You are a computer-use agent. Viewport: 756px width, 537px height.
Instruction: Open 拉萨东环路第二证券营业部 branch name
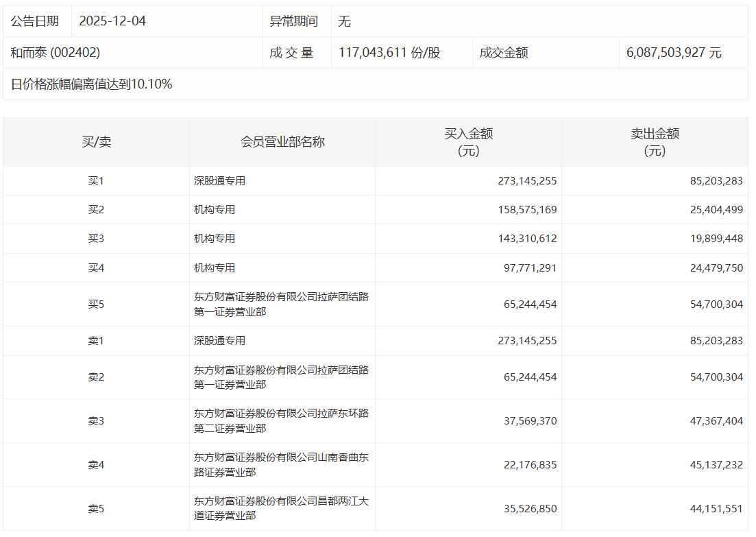click(281, 420)
